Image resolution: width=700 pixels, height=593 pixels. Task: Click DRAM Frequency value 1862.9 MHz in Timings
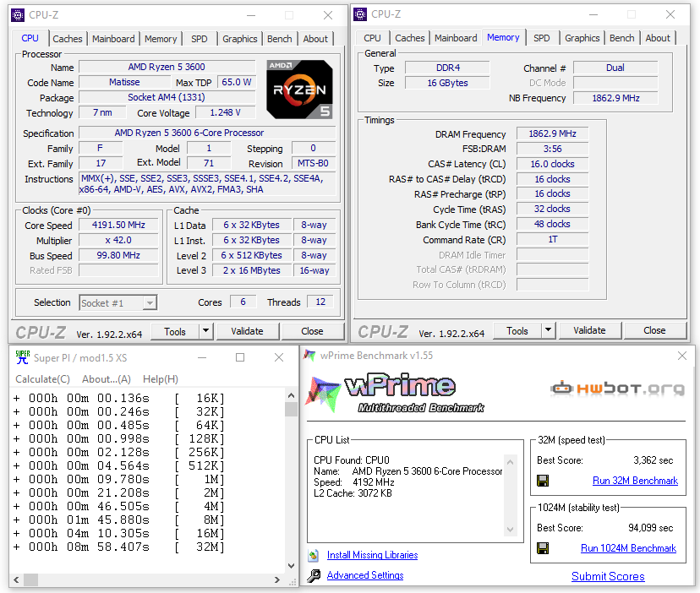tap(552, 133)
